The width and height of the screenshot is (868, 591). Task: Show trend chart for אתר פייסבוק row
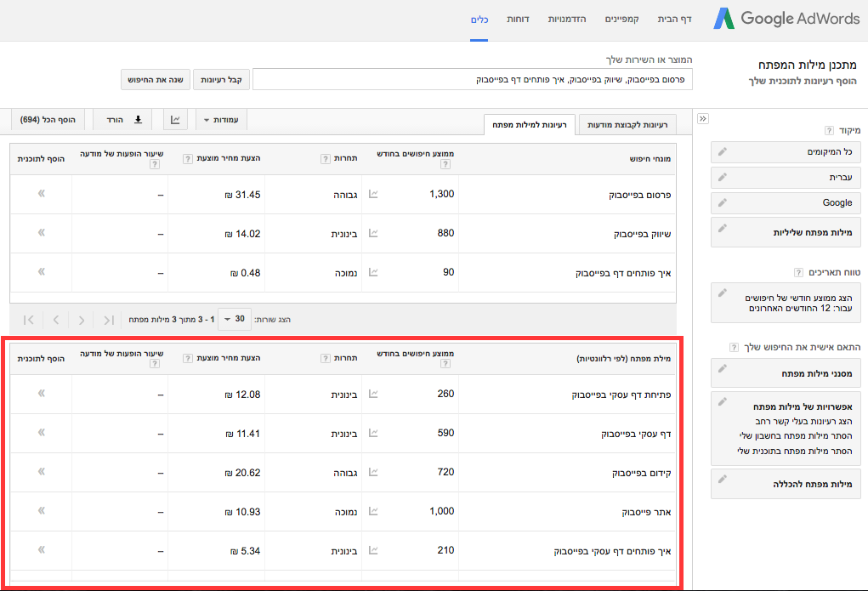[x=373, y=511]
